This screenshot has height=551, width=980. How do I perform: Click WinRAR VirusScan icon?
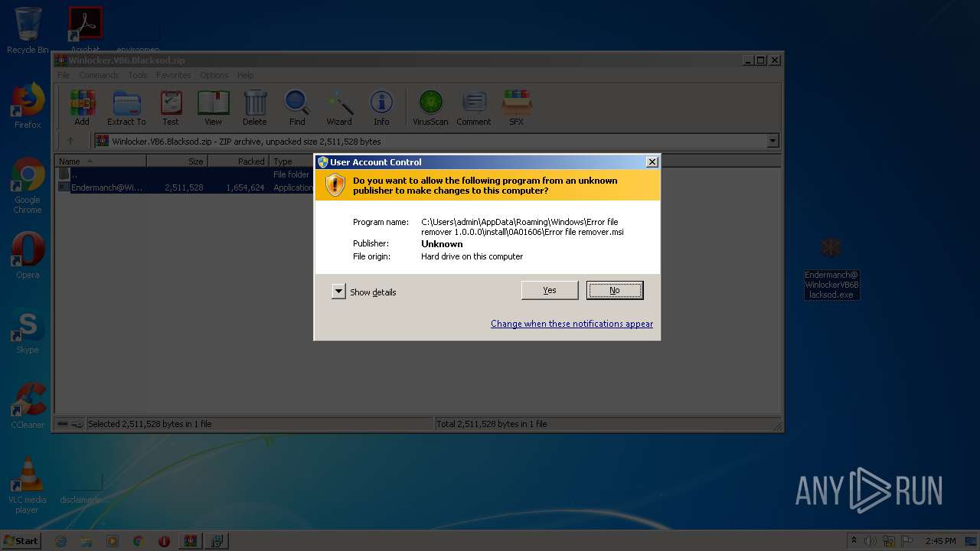430,108
